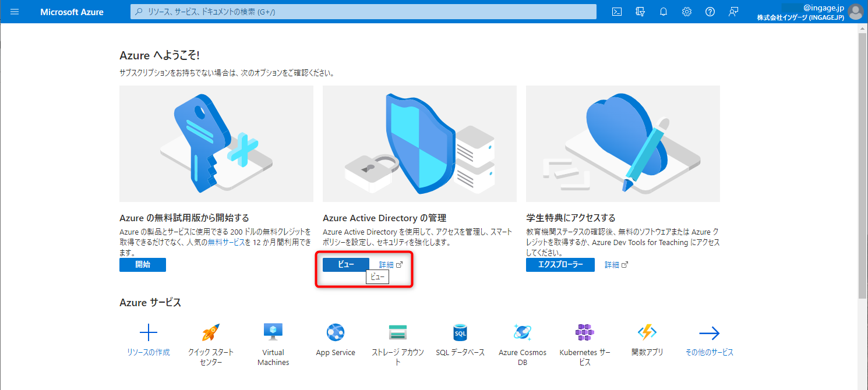Image resolution: width=868 pixels, height=390 pixels.
Task: Open the Virtual Machines icon
Action: 273,333
